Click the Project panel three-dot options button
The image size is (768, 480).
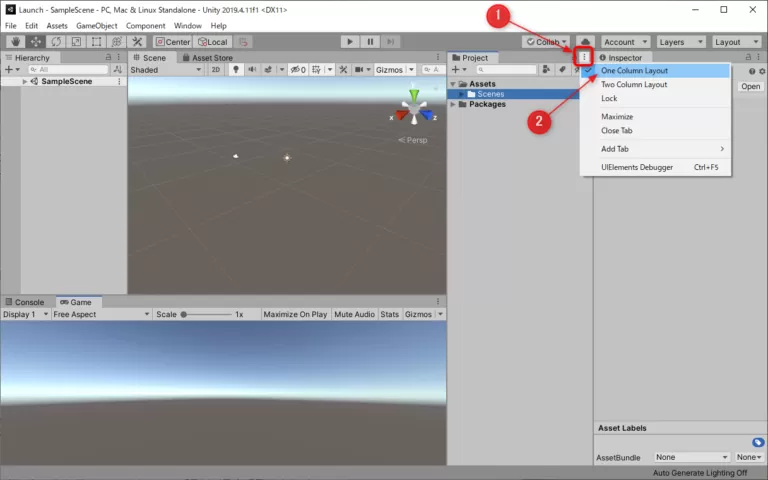[x=584, y=57]
